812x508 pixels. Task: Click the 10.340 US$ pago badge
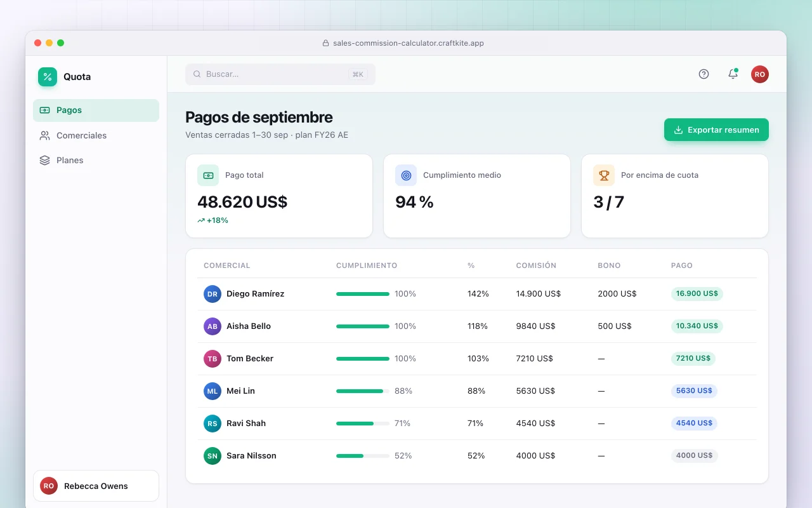697,326
